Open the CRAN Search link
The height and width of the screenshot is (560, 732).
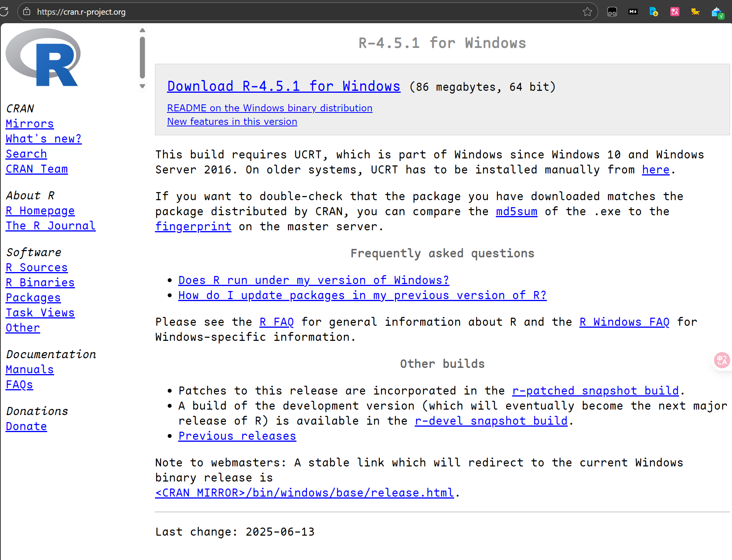pyautogui.click(x=26, y=154)
